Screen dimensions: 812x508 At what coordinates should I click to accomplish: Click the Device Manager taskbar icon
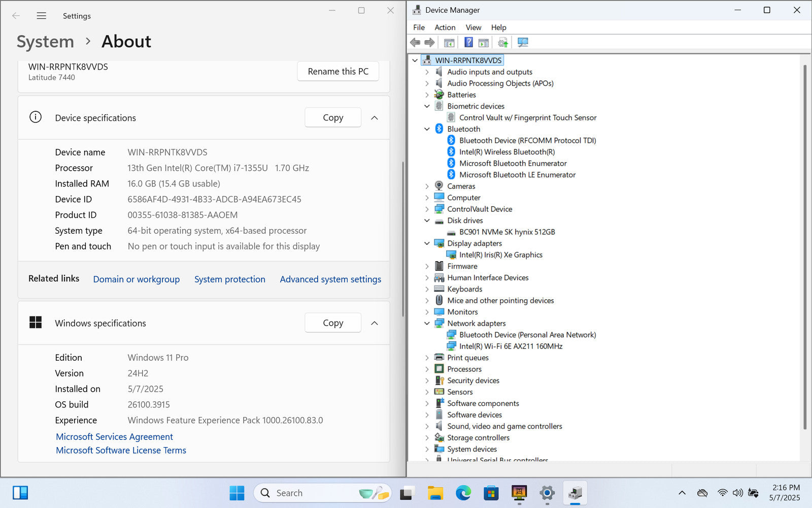(574, 493)
